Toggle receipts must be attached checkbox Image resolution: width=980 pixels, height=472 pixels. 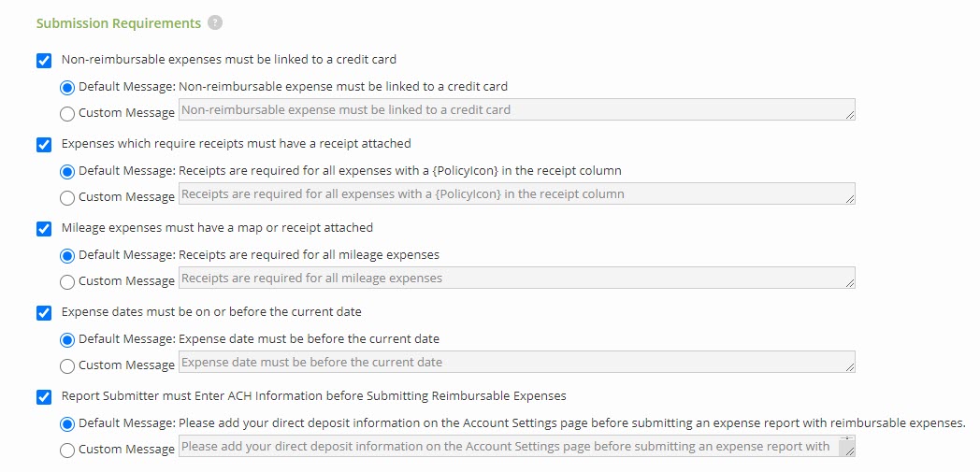pos(44,145)
